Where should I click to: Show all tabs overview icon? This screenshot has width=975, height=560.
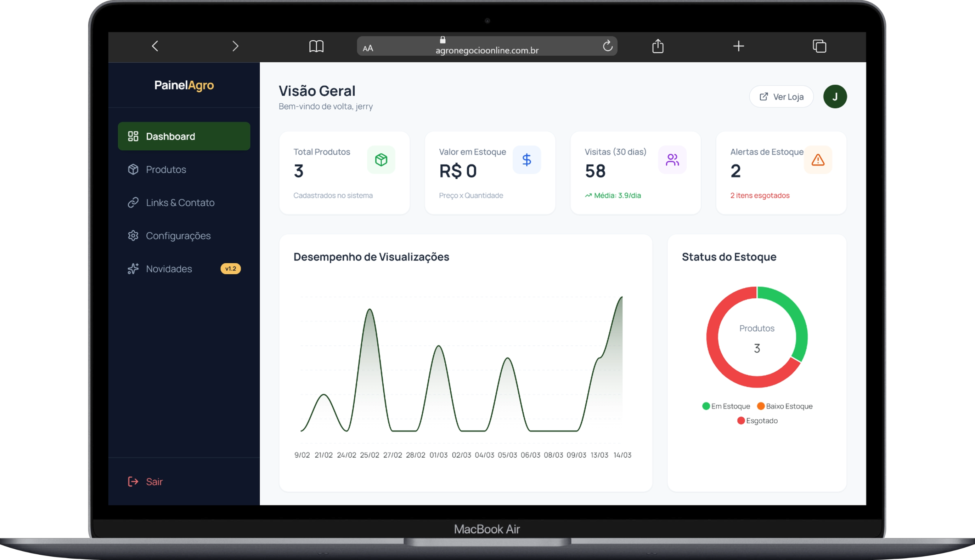(x=819, y=46)
